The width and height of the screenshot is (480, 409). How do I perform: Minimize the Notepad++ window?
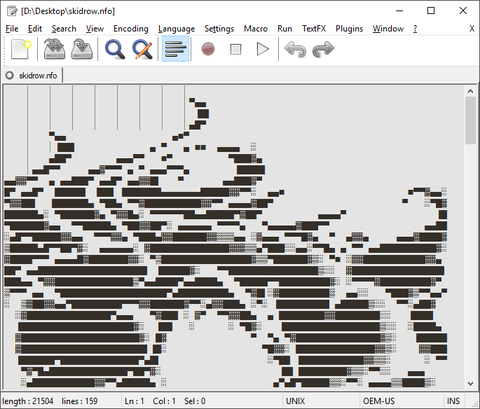pos(399,11)
